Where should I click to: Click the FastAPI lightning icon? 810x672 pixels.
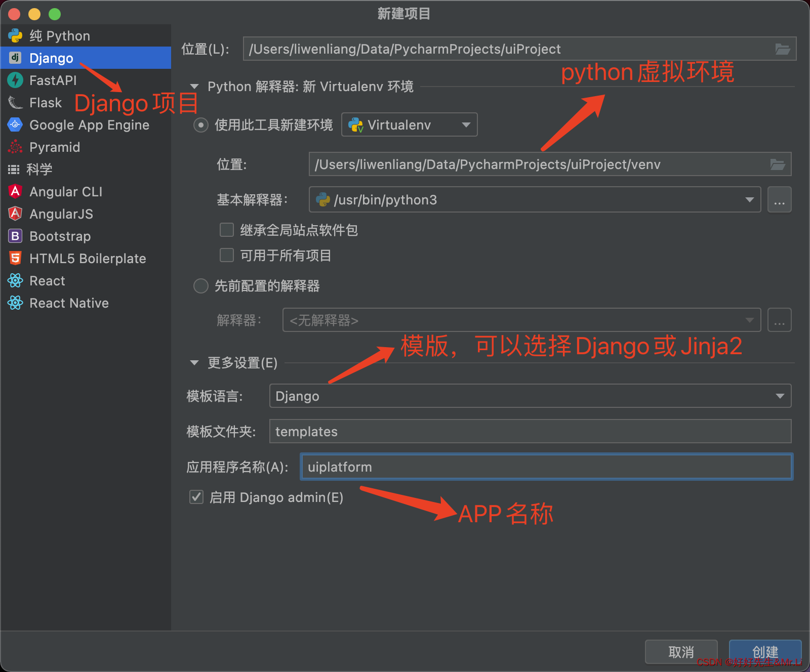tap(15, 80)
